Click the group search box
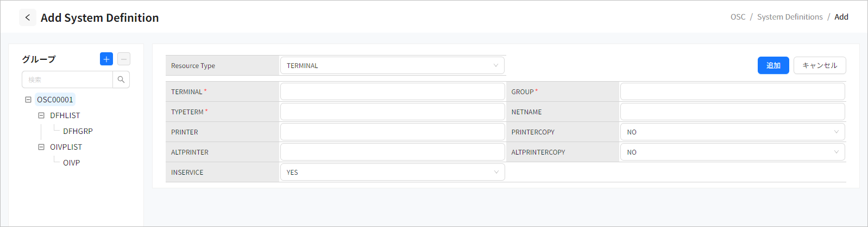Image resolution: width=868 pixels, height=227 pixels. (x=67, y=79)
